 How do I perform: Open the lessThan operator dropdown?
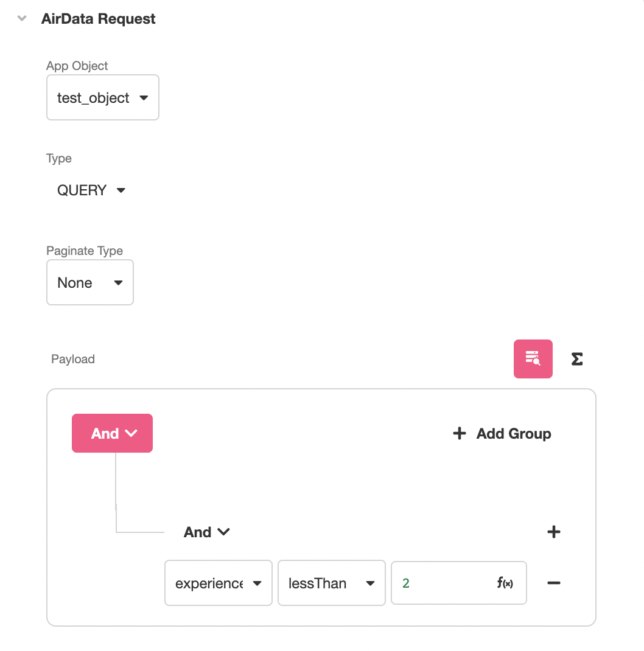point(332,583)
